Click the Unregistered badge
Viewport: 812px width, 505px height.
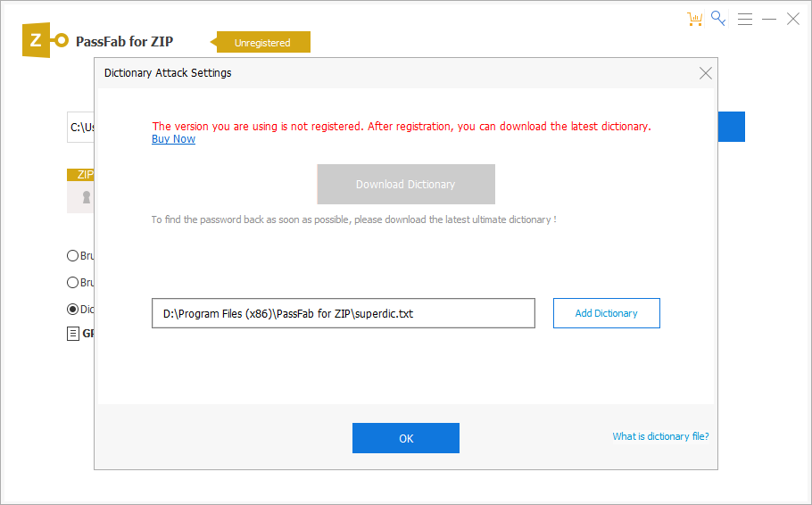click(x=262, y=43)
